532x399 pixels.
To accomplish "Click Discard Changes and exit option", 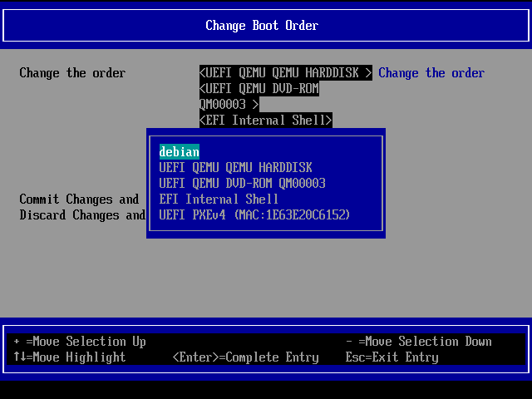I will [x=82, y=215].
